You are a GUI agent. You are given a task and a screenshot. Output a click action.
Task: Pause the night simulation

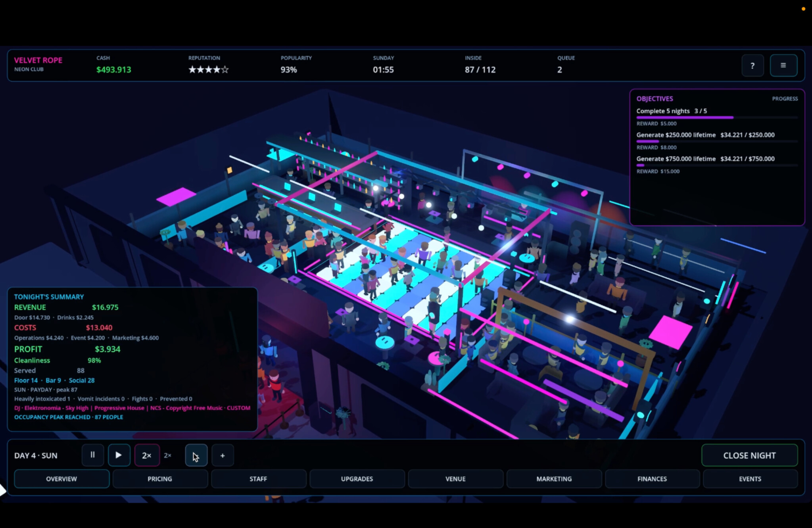[92, 455]
